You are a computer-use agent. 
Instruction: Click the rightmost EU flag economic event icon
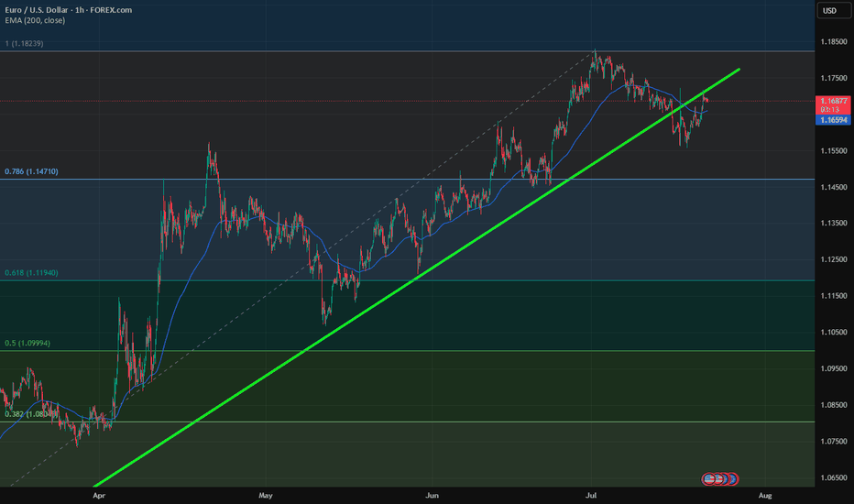733,479
